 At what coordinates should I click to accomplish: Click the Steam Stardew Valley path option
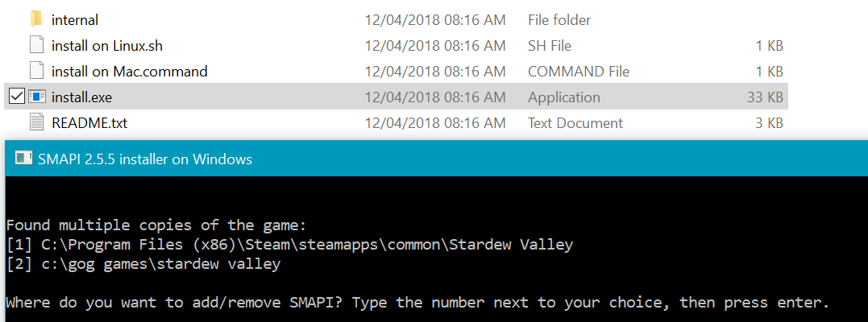pyautogui.click(x=289, y=244)
